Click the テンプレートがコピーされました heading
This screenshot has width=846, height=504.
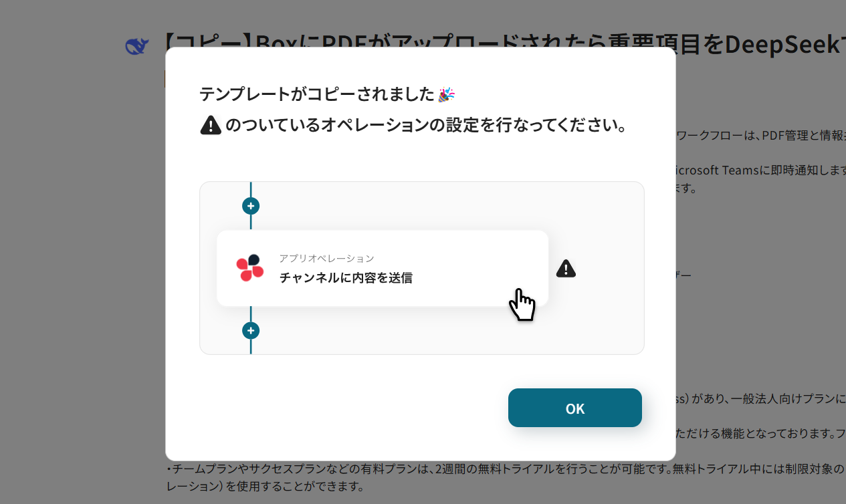tap(317, 94)
